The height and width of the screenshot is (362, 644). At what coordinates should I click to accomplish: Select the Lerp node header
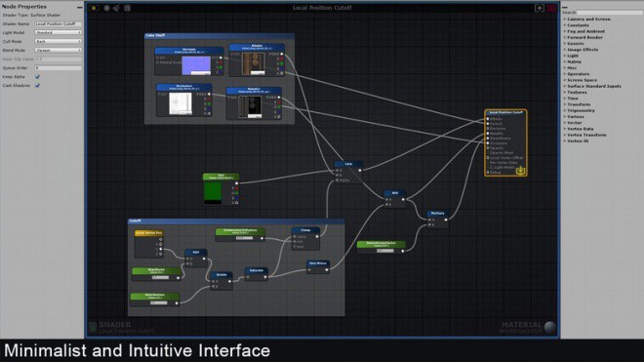(x=348, y=164)
